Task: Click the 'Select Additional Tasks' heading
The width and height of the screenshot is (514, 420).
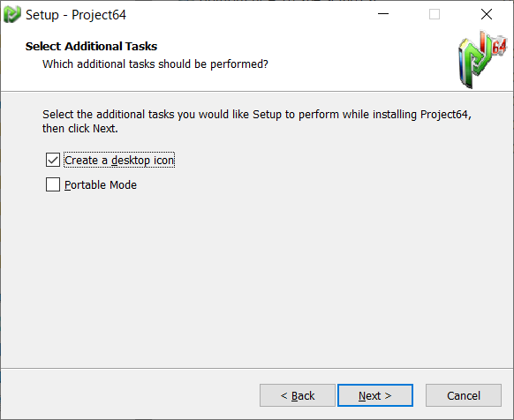Action: (92, 46)
